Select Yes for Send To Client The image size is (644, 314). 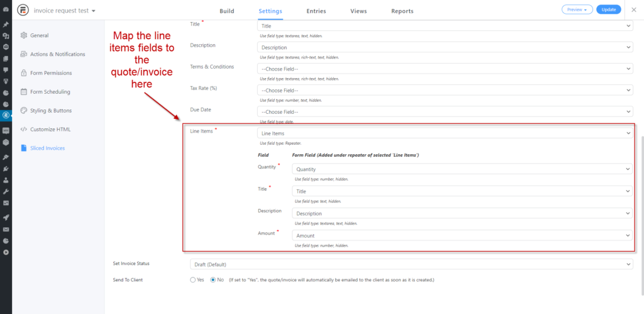[192, 280]
